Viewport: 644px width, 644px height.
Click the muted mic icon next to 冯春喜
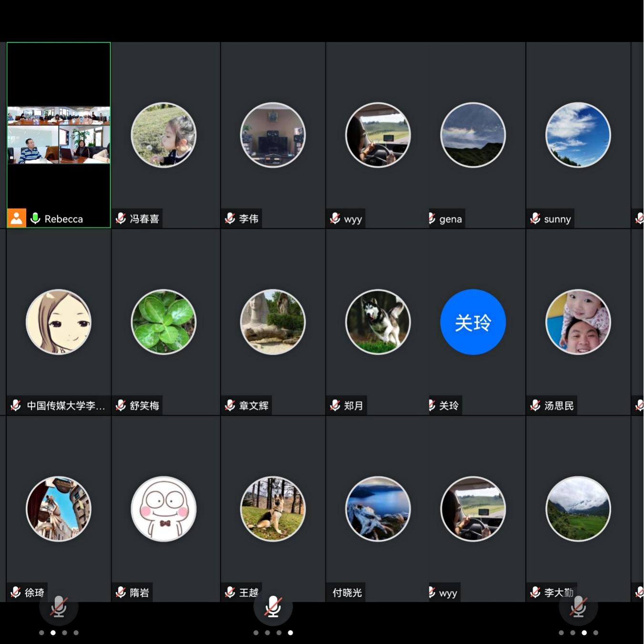[x=121, y=218]
